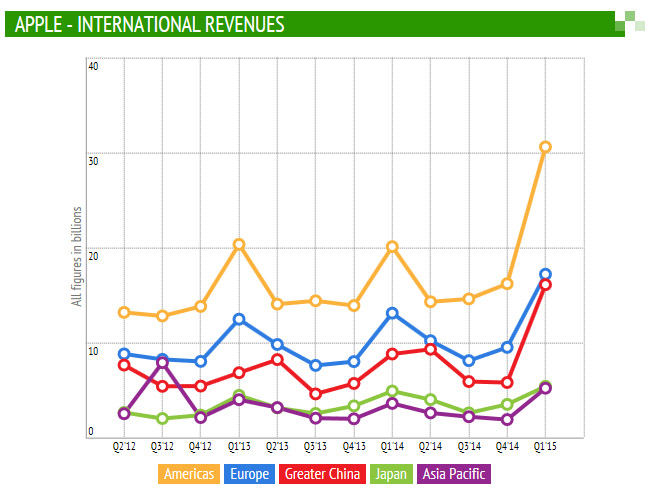Click the Americas Q2'12 starting data point
This screenshot has width=653, height=494.
[x=124, y=312]
